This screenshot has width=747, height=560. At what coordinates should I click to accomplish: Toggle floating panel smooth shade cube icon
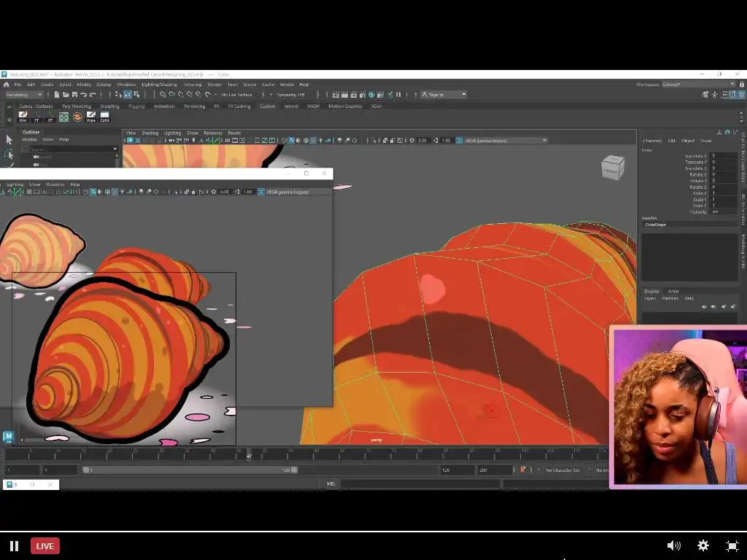coord(93,192)
